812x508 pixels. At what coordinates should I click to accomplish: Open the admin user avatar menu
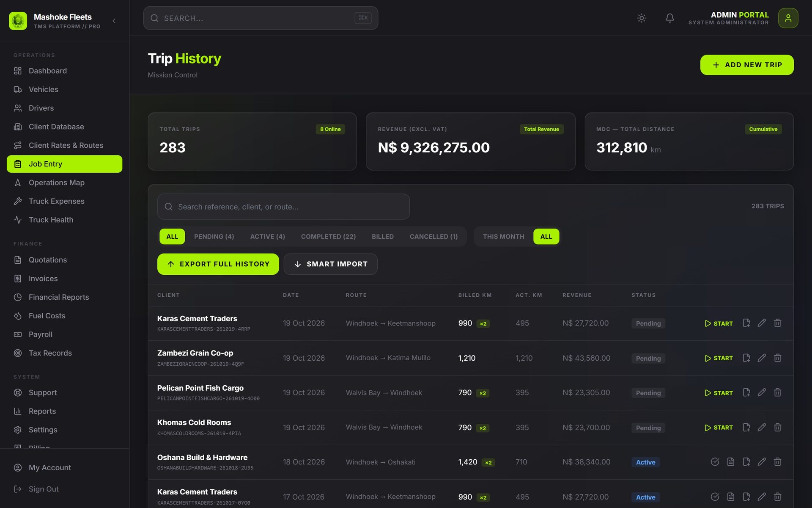788,18
